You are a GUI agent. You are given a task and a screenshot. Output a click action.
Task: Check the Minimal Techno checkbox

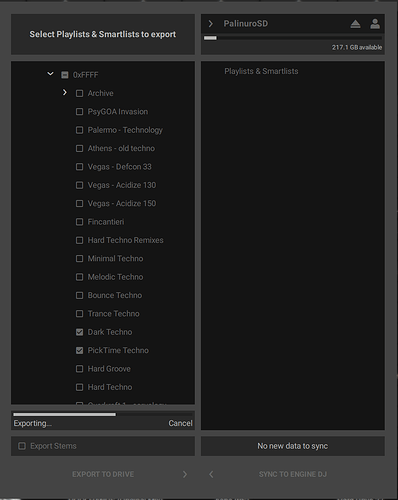coord(79,259)
